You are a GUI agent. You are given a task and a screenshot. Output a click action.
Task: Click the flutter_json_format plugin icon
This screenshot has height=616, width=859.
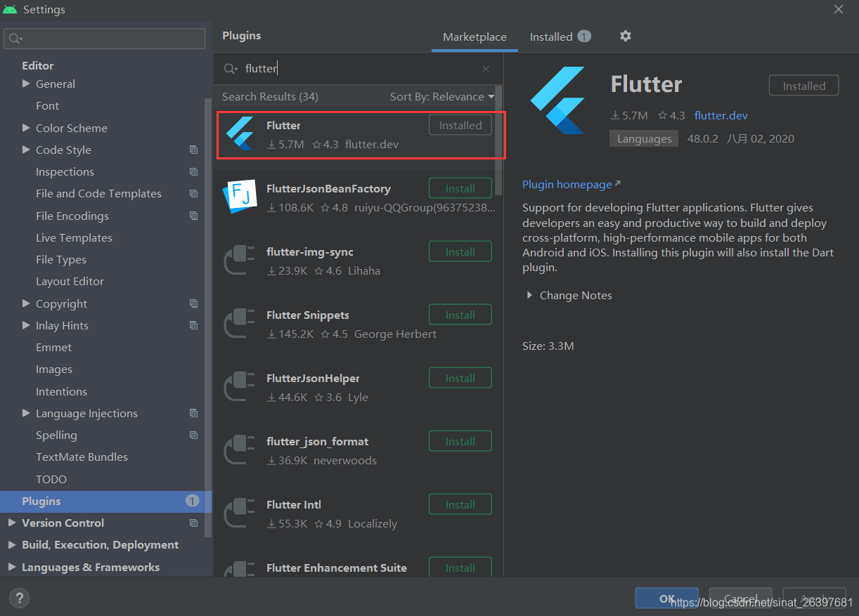(x=239, y=450)
